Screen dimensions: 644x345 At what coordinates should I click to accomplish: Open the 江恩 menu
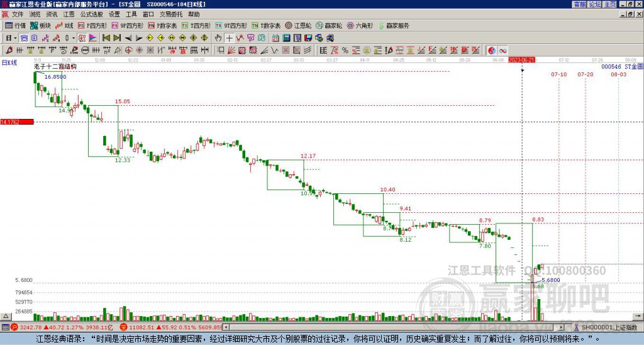pyautogui.click(x=69, y=14)
